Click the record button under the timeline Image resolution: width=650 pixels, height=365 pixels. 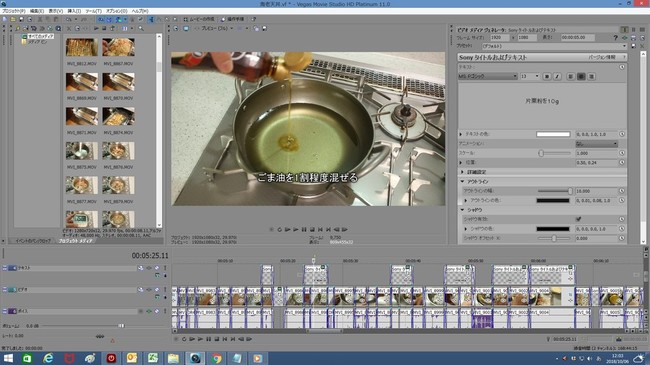(176, 339)
